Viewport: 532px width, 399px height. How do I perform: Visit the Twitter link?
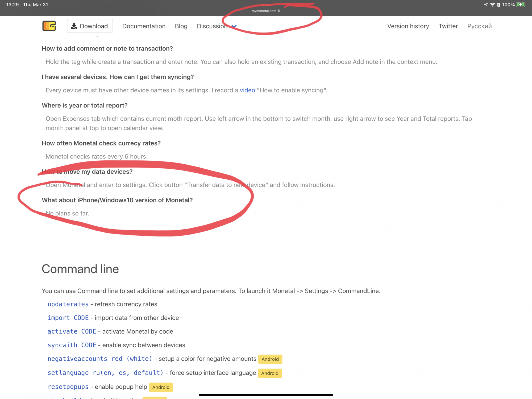(x=448, y=26)
